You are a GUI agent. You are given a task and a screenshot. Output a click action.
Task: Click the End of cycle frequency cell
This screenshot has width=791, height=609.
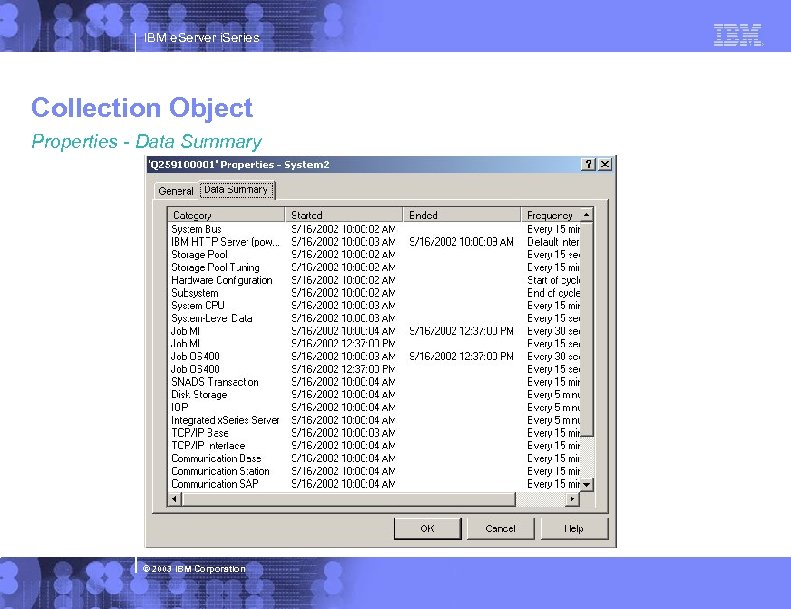(x=553, y=293)
